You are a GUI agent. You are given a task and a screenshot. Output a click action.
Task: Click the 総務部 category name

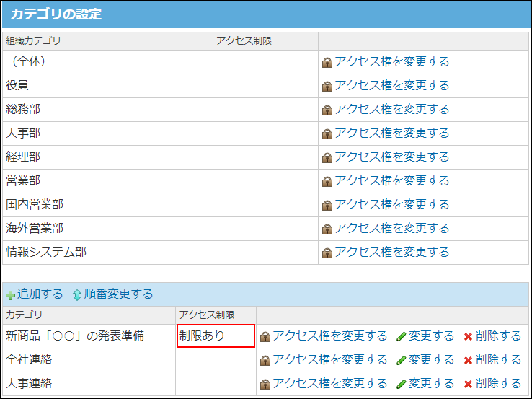coord(23,110)
